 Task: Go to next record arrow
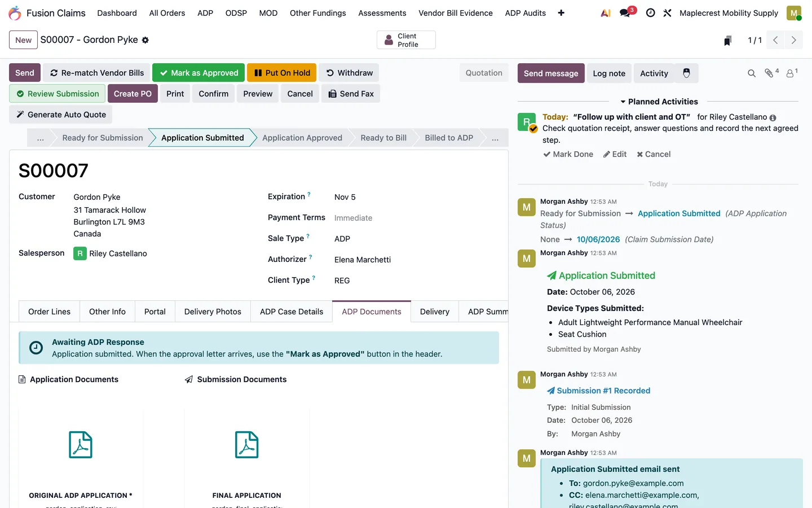pyautogui.click(x=793, y=40)
